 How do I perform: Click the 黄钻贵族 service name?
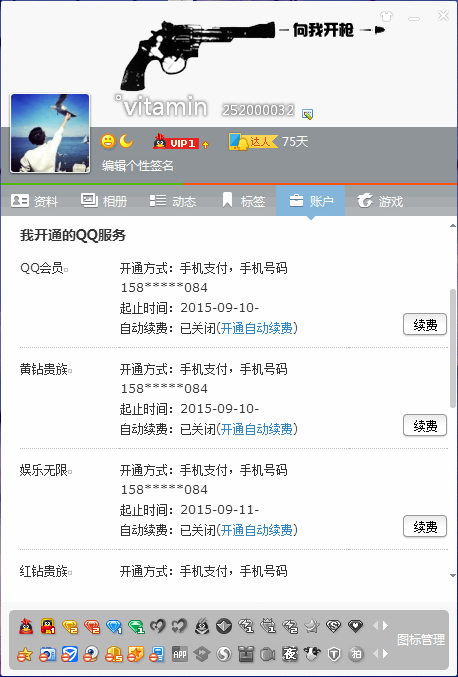pos(44,370)
